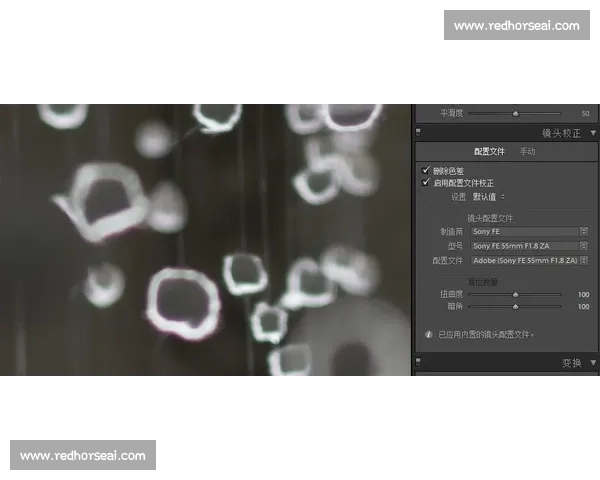This screenshot has width=600, height=480.
Task: Open the 设置 默认值 dropdown
Action: pyautogui.click(x=489, y=197)
